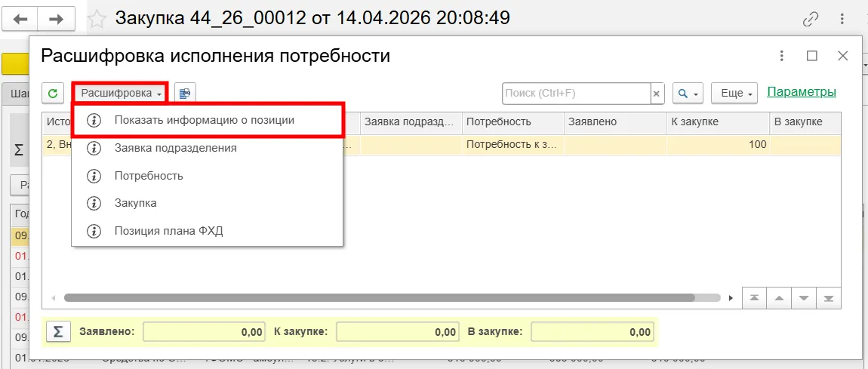Viewport: 868px width, 369px height.
Task: Sort by the Заявлено column header
Action: (x=616, y=122)
